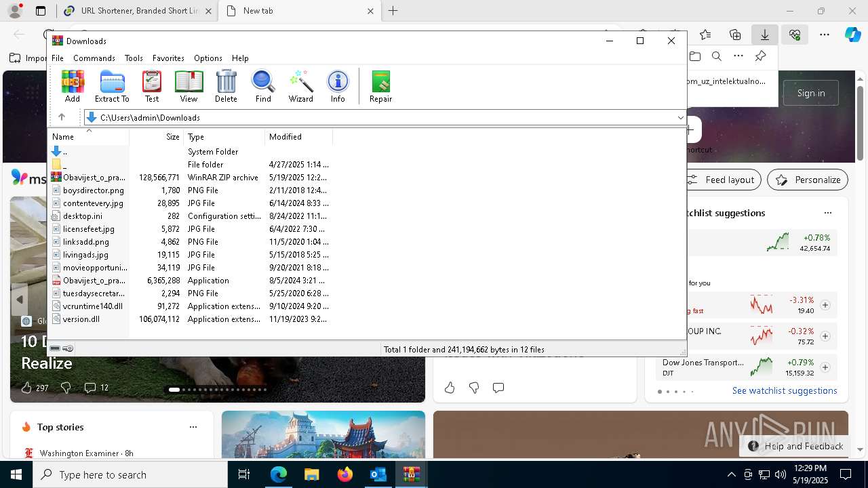Open the Find magnifier tool

click(263, 86)
